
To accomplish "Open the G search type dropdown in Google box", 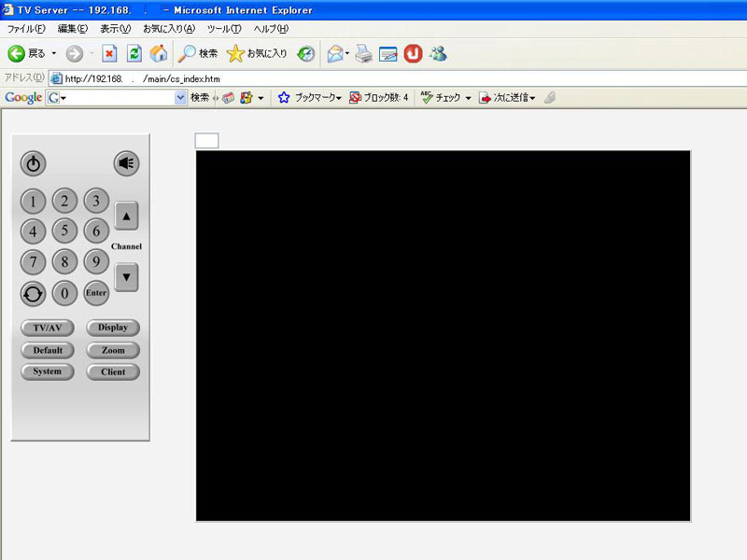I will (x=56, y=98).
